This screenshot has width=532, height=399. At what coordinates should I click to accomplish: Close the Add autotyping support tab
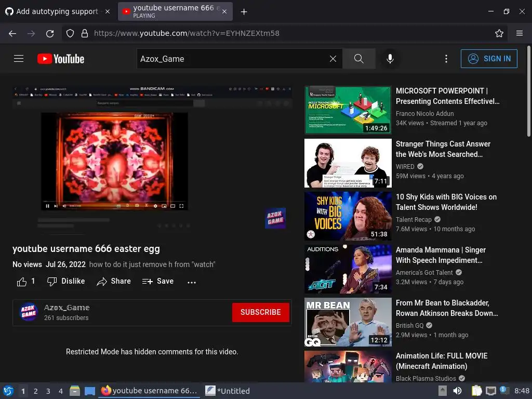(108, 11)
